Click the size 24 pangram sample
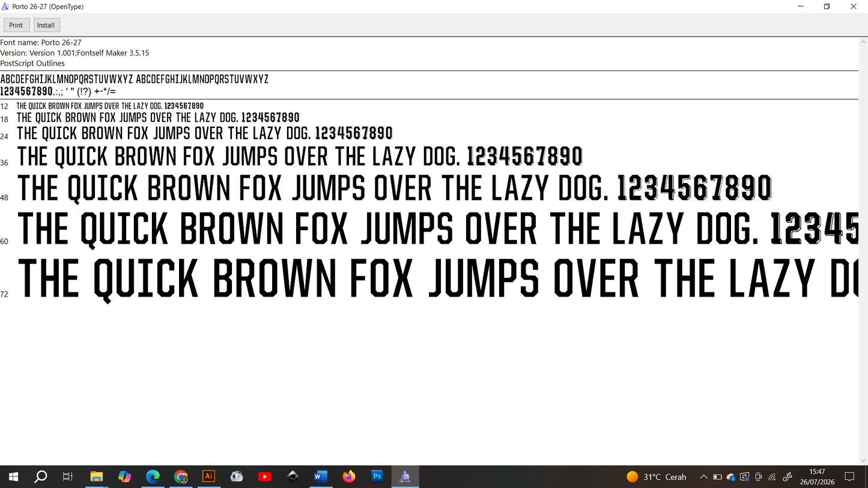This screenshot has width=868, height=488. 205,133
